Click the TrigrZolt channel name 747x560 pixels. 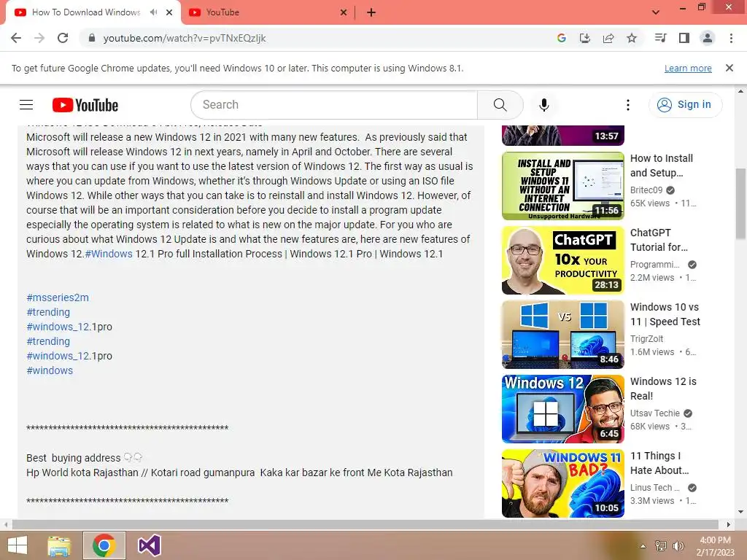click(x=646, y=338)
